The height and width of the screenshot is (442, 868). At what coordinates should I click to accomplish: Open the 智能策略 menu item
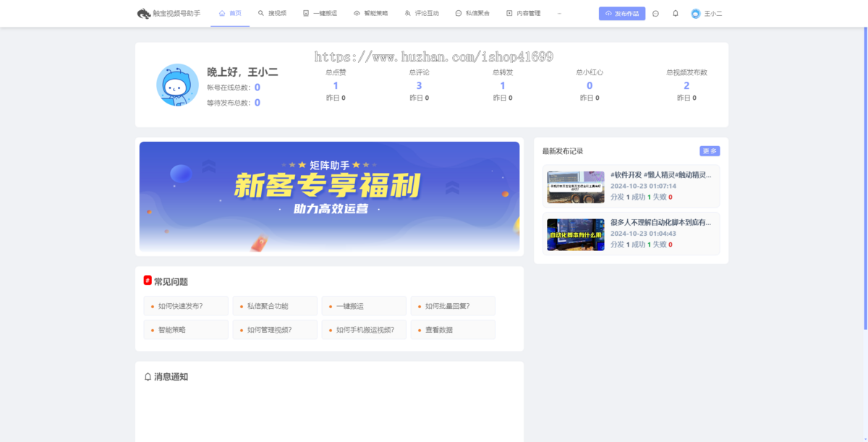click(370, 13)
